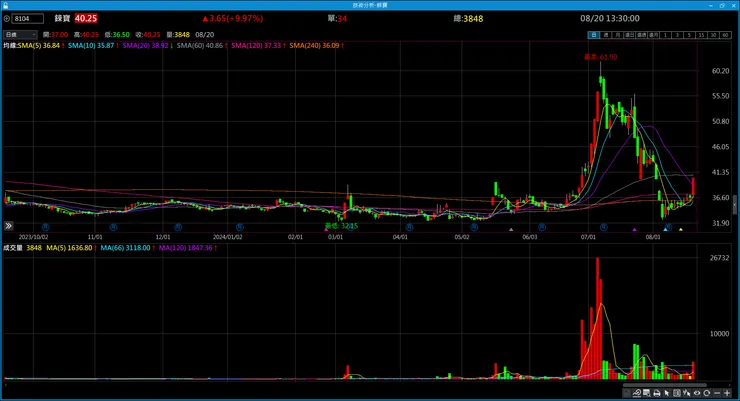This screenshot has width=740, height=401.
Task: Switch to the weekly (週) period tab
Action: coord(606,35)
